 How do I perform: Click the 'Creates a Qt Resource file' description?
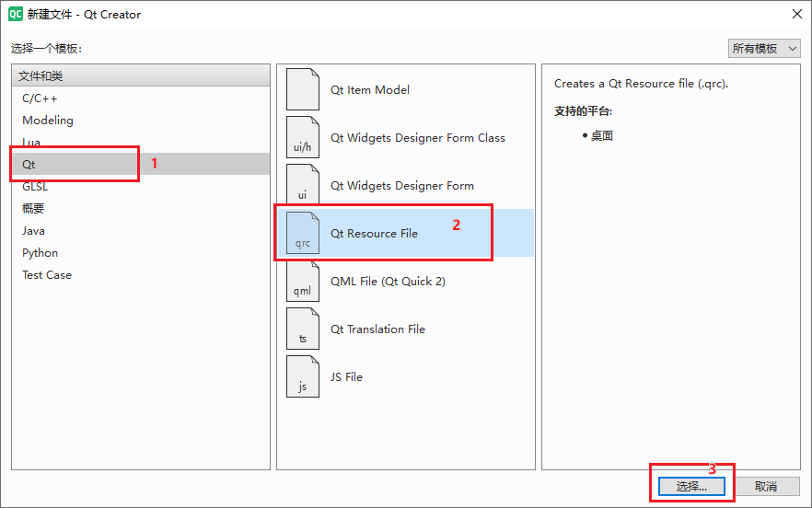coord(641,84)
